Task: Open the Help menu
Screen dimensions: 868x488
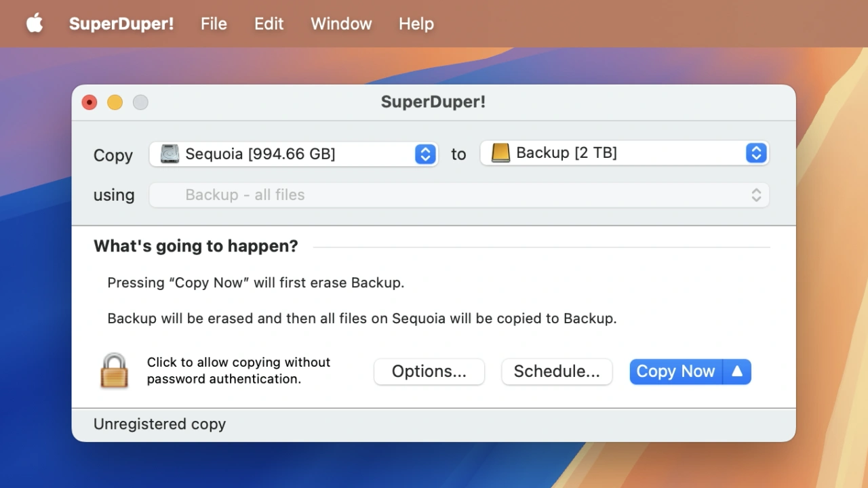Action: pyautogui.click(x=416, y=24)
